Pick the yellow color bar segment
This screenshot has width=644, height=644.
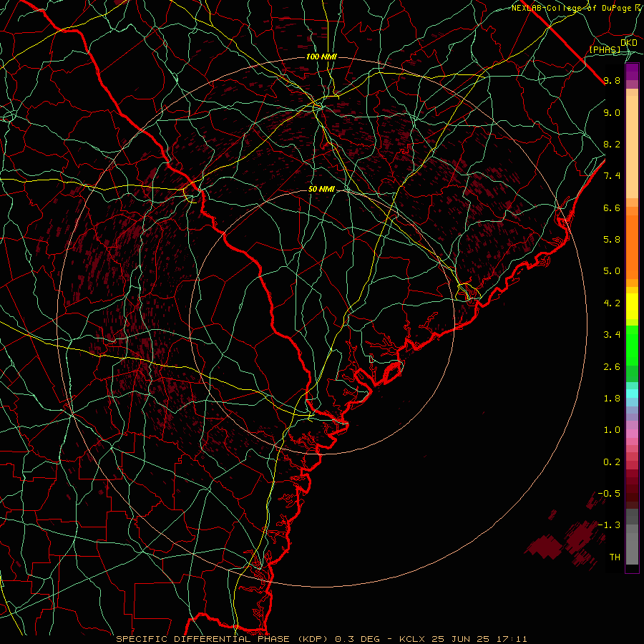point(632,306)
